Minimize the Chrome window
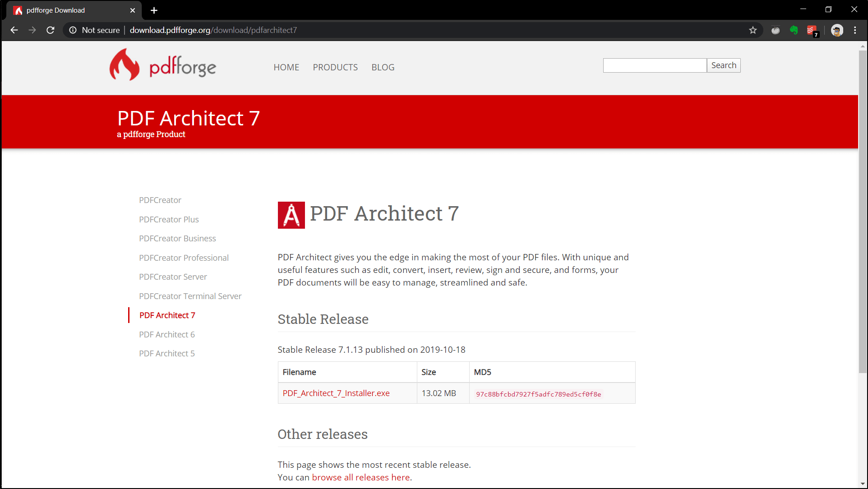The image size is (868, 489). click(803, 9)
